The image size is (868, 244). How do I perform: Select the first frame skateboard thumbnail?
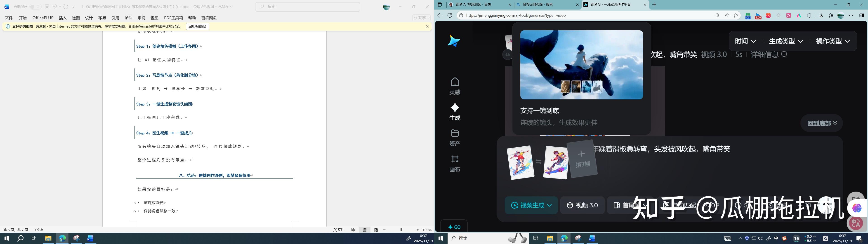[x=520, y=162]
